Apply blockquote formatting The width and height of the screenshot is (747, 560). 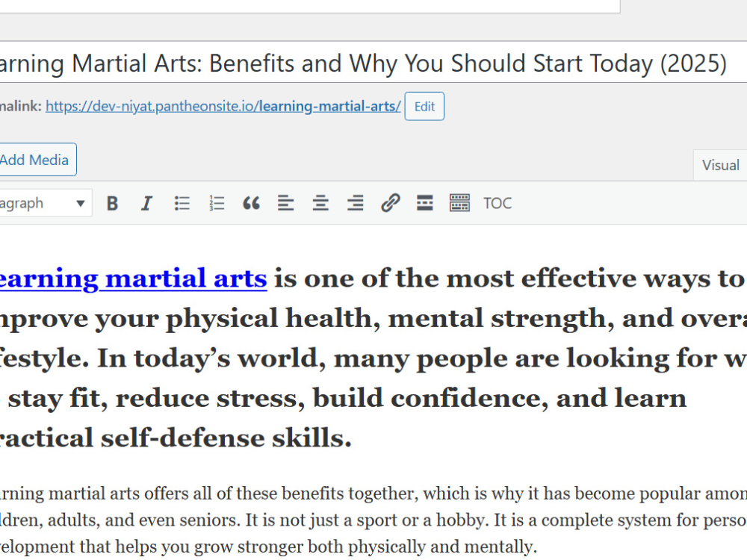tap(251, 203)
